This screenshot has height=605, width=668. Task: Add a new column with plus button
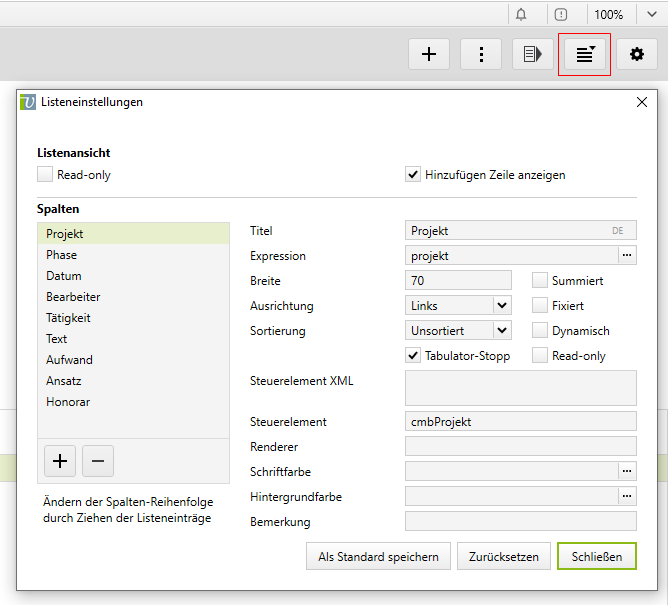61,461
